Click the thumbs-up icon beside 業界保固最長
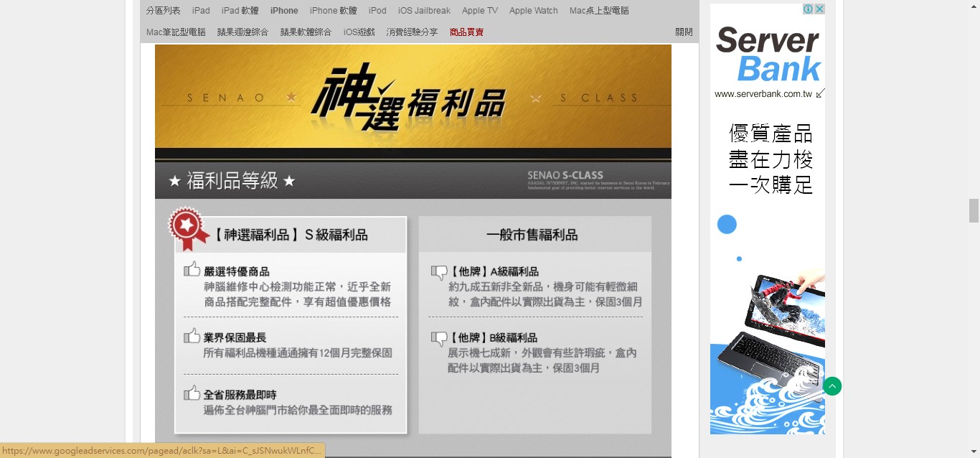 192,336
